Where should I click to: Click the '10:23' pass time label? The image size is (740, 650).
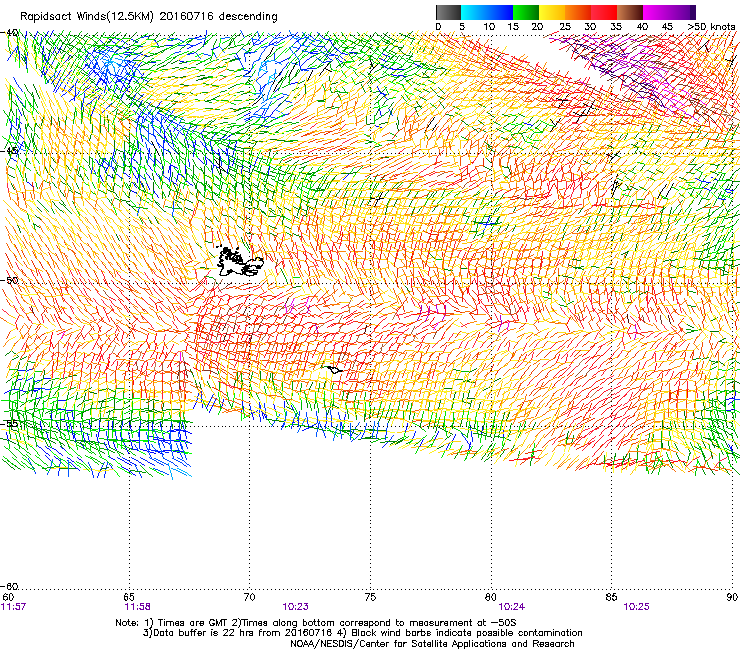pyautogui.click(x=295, y=607)
